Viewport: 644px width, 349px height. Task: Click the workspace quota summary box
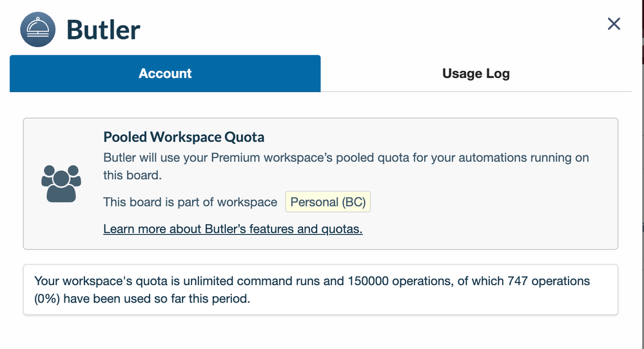[x=320, y=290]
